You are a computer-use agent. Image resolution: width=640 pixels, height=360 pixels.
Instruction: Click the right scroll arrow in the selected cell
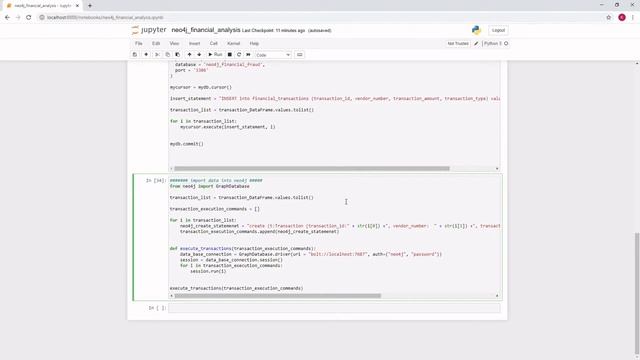click(x=497, y=296)
